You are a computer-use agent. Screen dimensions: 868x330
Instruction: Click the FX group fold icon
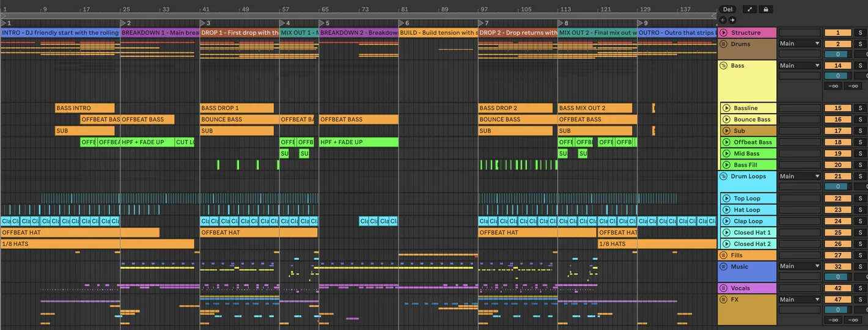coord(724,299)
